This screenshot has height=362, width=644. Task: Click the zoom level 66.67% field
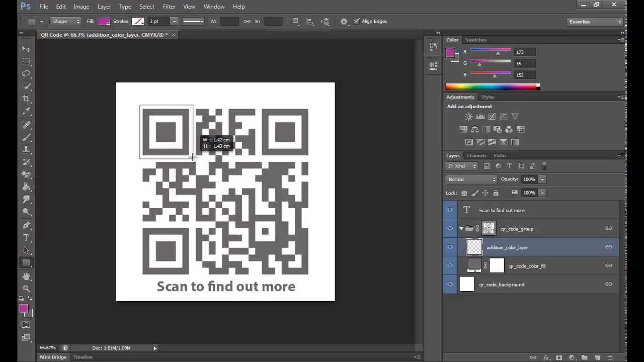click(48, 348)
